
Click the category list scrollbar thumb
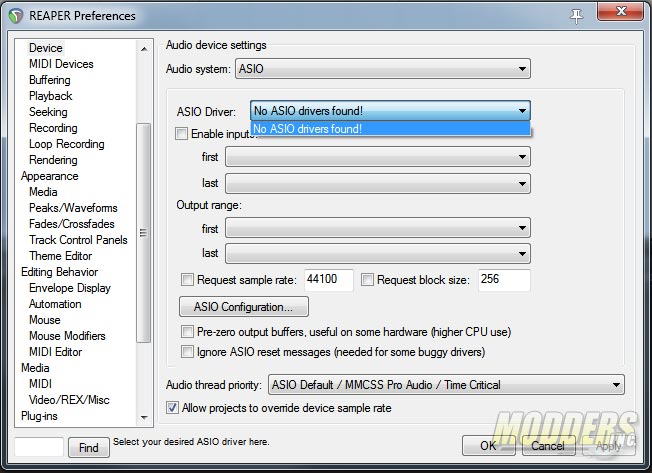click(143, 232)
